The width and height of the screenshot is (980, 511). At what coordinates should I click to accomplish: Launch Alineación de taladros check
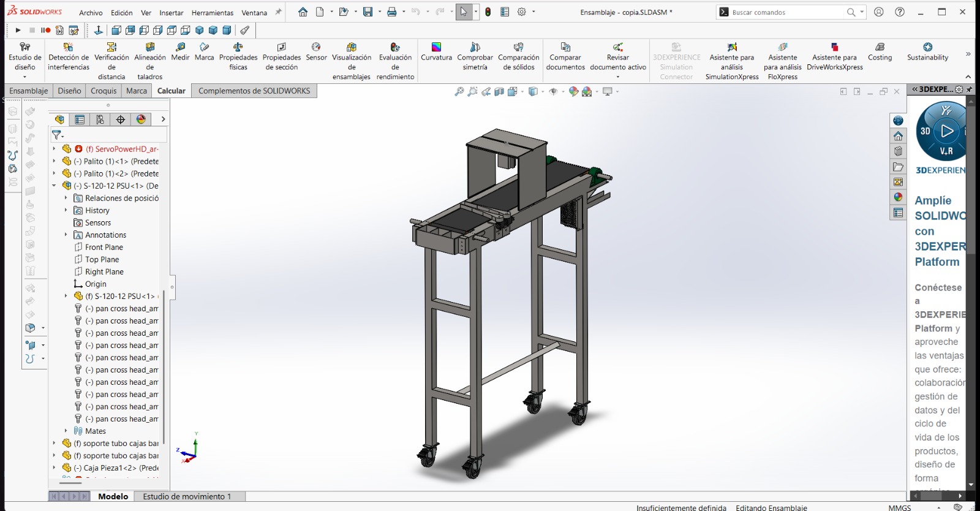[x=150, y=61]
